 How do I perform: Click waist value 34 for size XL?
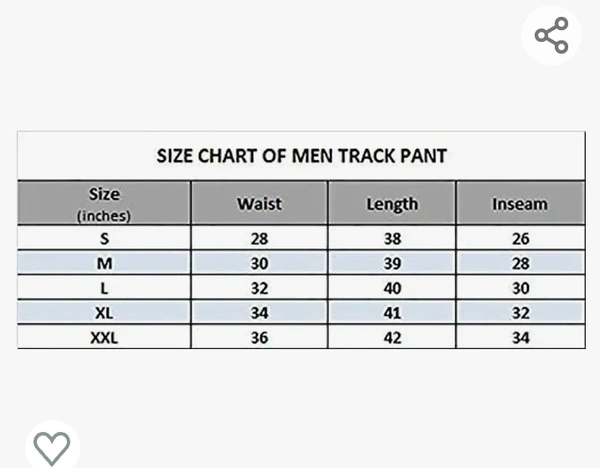point(259,313)
